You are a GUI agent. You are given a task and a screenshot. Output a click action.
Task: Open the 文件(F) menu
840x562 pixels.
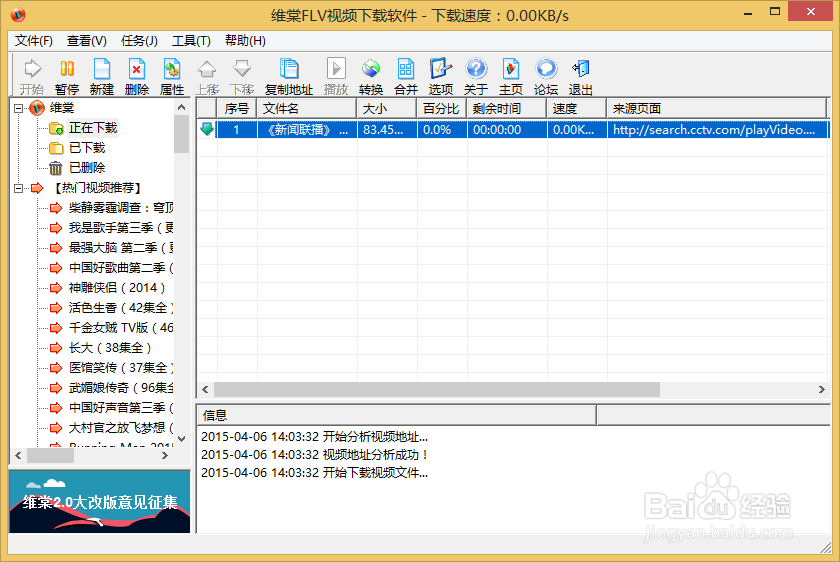click(x=34, y=41)
